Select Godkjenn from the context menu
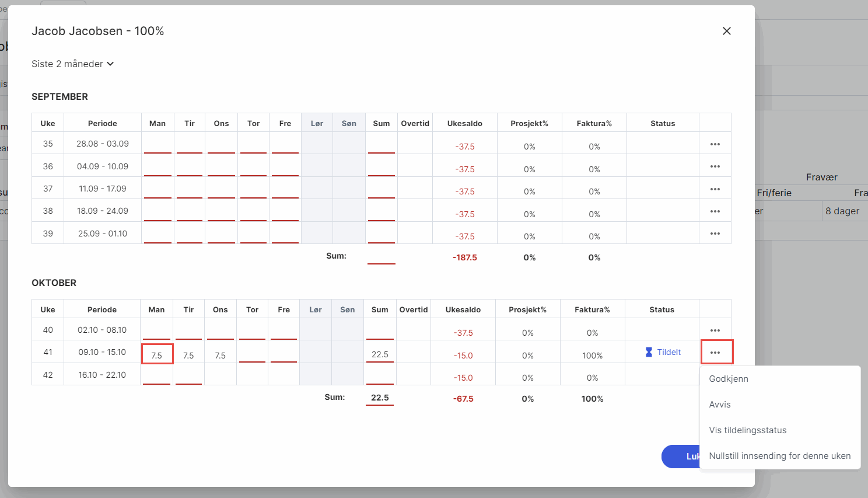The width and height of the screenshot is (868, 498). click(x=729, y=379)
